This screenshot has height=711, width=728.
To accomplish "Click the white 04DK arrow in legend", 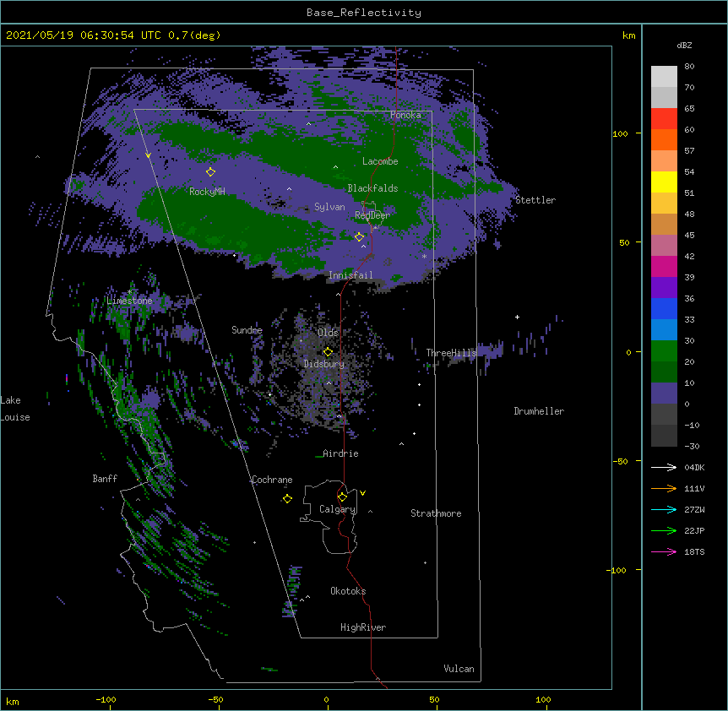I will (x=664, y=467).
